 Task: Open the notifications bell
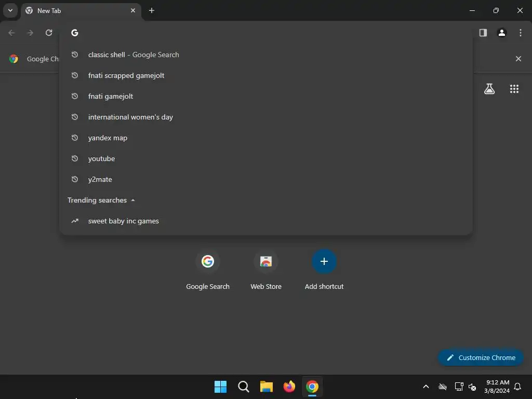tap(517, 387)
